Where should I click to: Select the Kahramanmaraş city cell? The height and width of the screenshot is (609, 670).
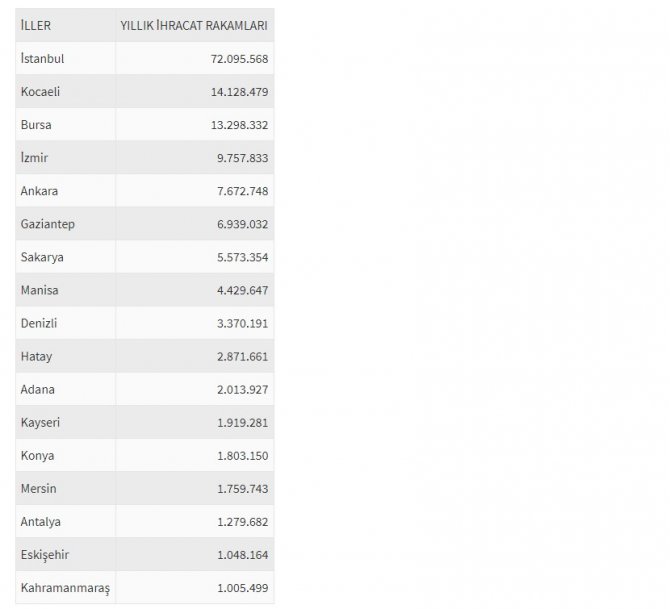tap(65, 588)
